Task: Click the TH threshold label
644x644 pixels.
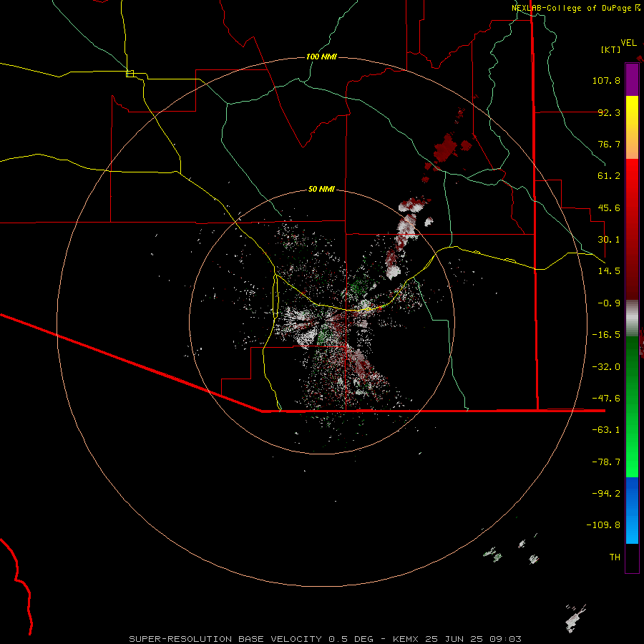Action: click(615, 557)
